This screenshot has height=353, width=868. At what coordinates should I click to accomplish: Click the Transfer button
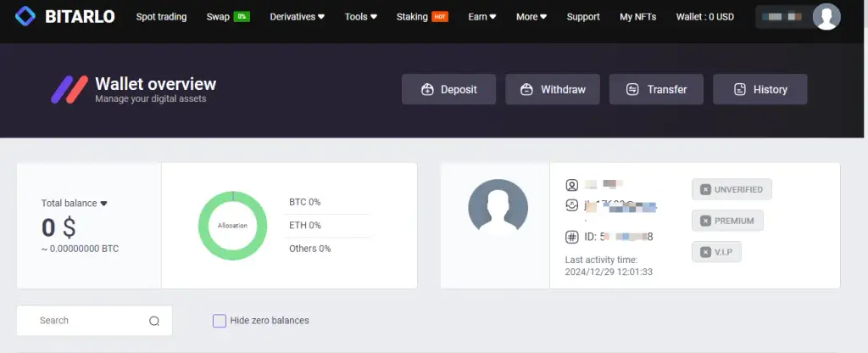coord(656,89)
